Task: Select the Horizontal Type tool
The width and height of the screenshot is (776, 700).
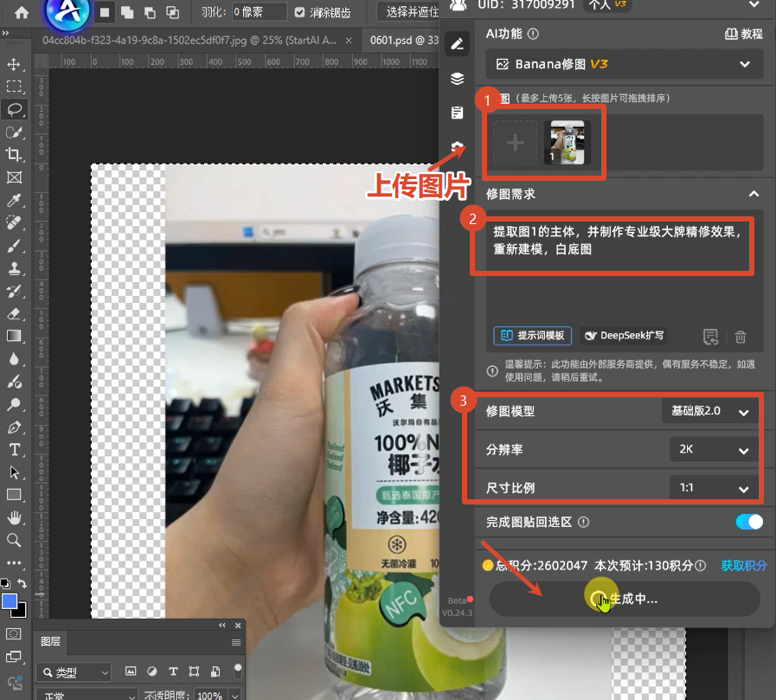Action: point(14,450)
